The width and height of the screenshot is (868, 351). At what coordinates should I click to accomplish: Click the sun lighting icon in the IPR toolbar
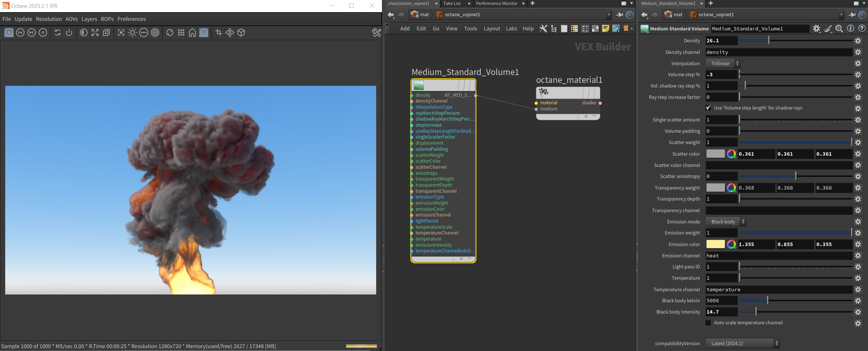point(132,32)
